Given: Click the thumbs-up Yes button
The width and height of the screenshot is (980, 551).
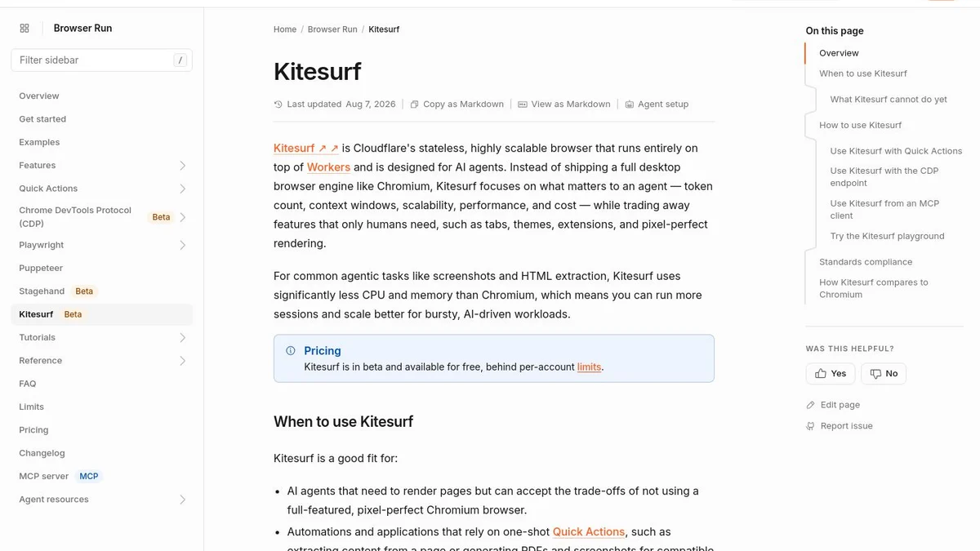Looking at the screenshot, I should pyautogui.click(x=831, y=374).
